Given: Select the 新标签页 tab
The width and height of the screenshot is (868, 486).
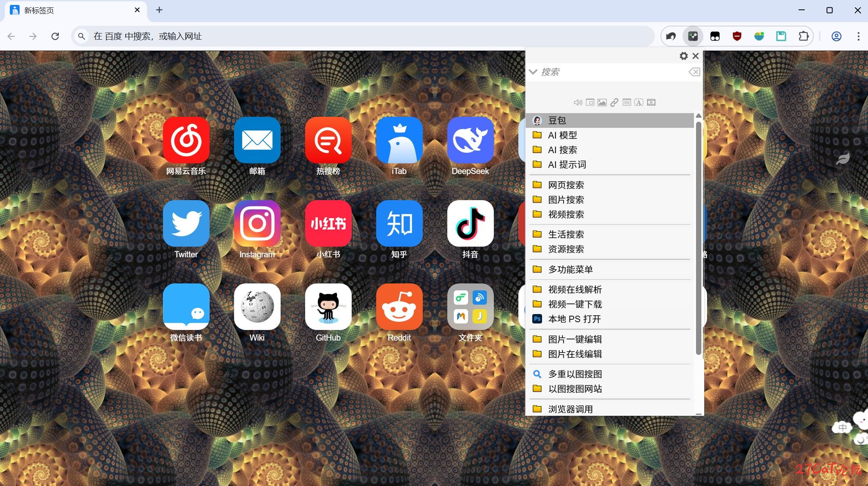Looking at the screenshot, I should 76,10.
